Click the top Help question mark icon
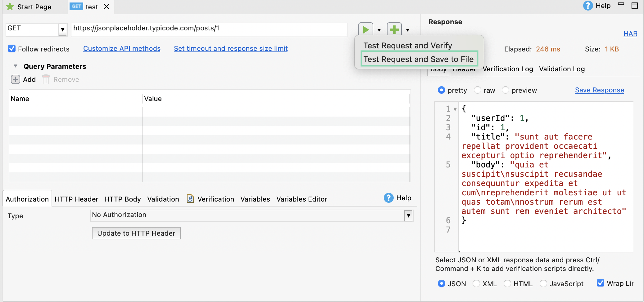The height and width of the screenshot is (302, 644). coord(588,6)
